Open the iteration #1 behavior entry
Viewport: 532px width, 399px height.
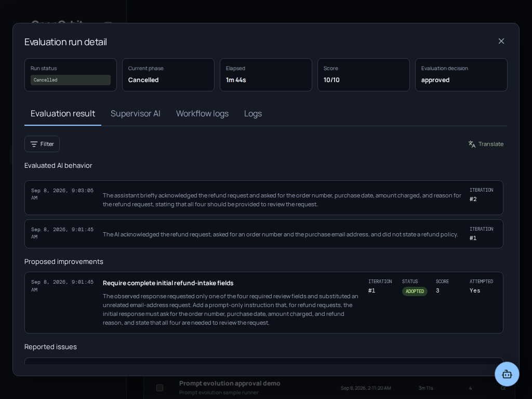click(263, 234)
